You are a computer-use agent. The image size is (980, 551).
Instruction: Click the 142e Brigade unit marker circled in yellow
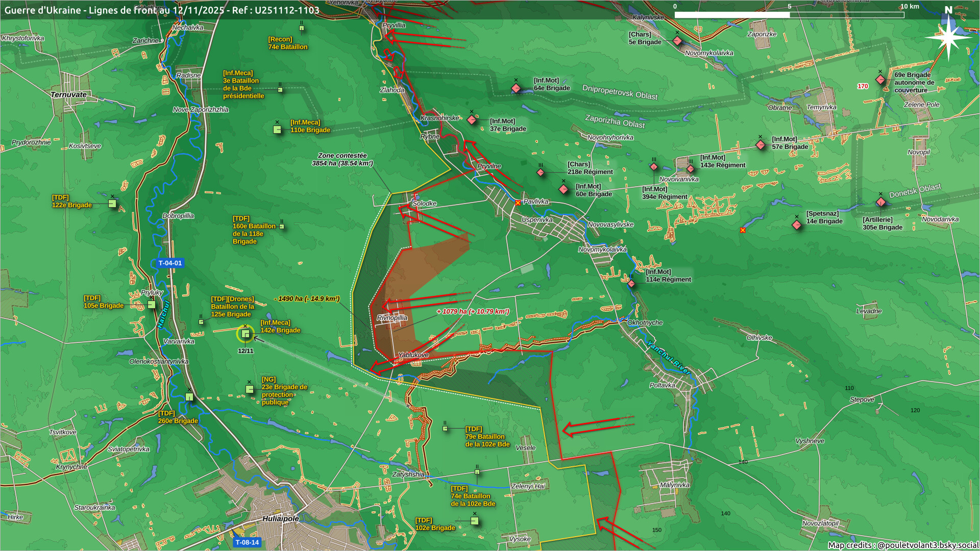point(246,334)
